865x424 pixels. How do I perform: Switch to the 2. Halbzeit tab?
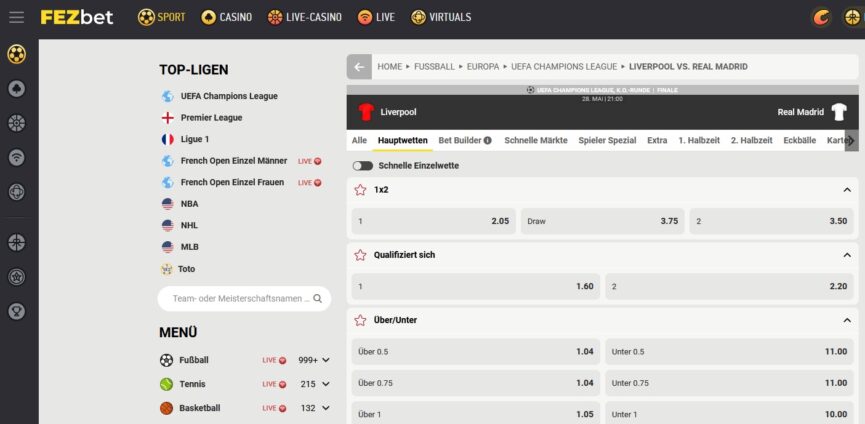pyautogui.click(x=751, y=141)
